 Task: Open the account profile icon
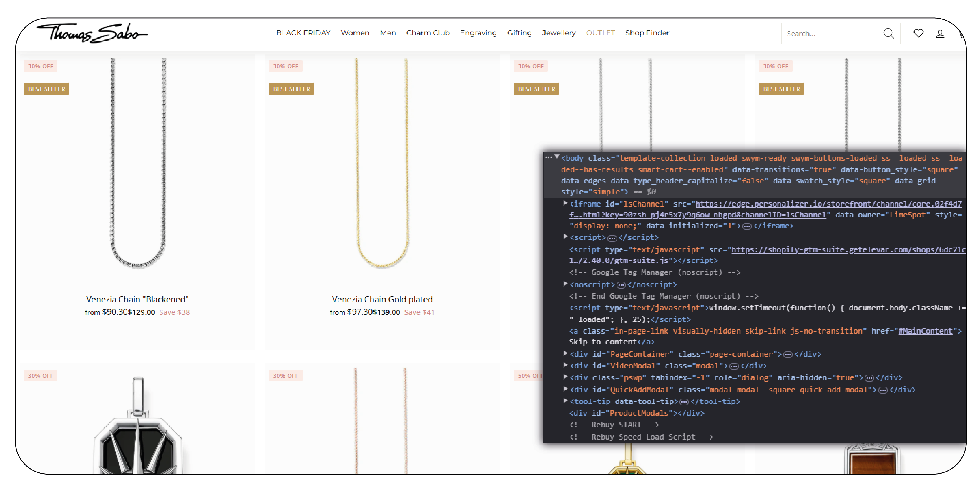(940, 34)
